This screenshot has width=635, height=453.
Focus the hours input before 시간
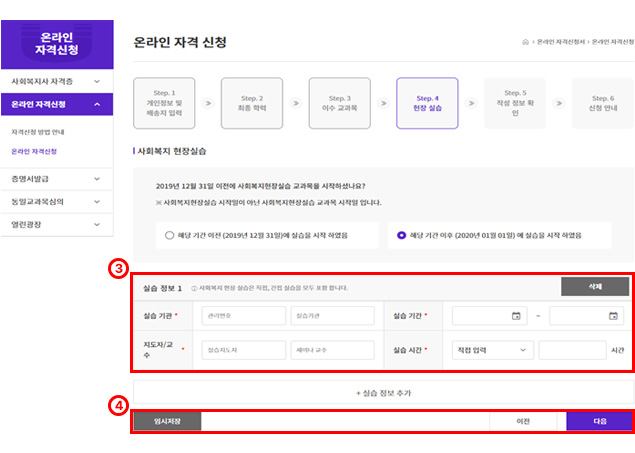pos(572,350)
